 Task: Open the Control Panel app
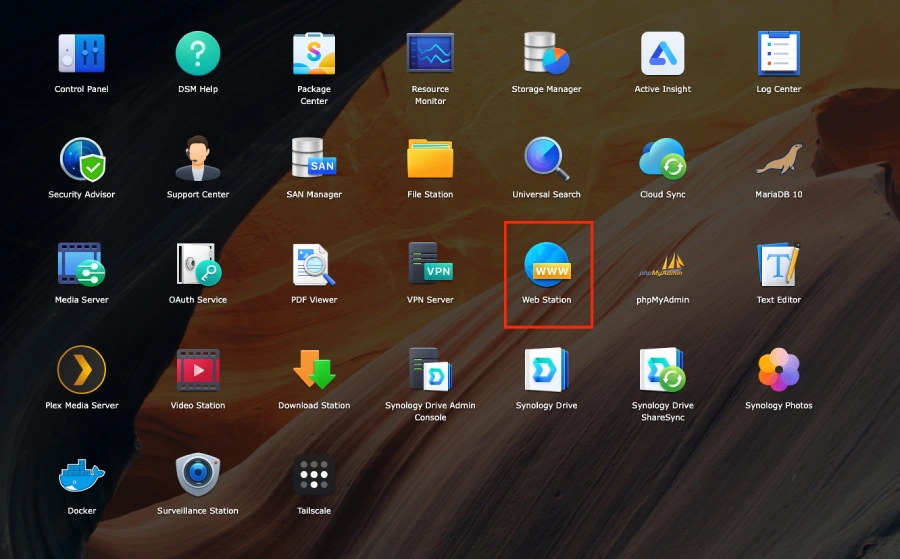click(x=82, y=53)
